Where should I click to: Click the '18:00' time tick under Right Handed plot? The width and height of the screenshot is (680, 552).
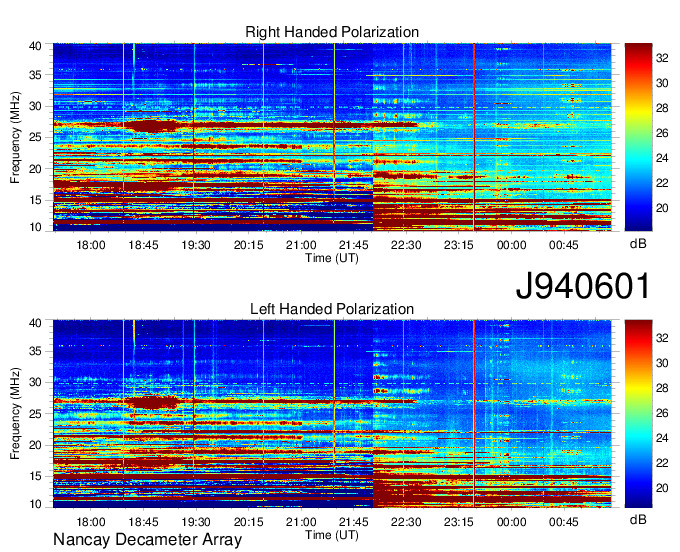pyautogui.click(x=91, y=245)
